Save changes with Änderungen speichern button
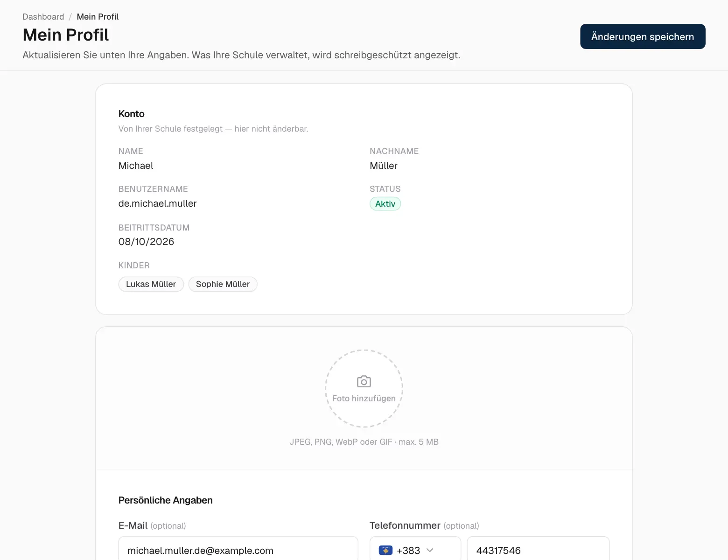Image resolution: width=728 pixels, height=560 pixels. point(643,36)
